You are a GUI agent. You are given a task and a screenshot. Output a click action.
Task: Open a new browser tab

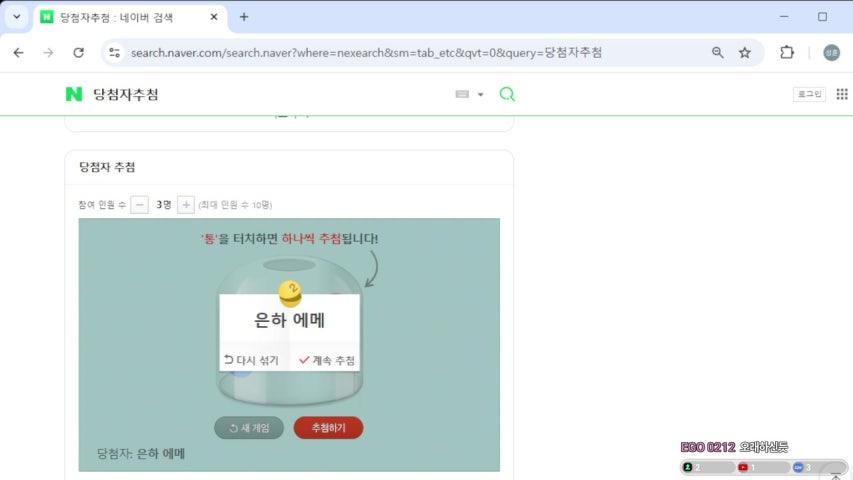(x=244, y=17)
